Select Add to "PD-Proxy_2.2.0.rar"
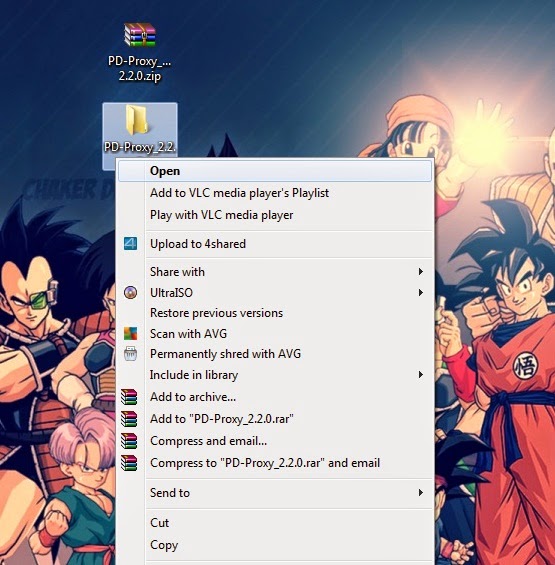 coord(275,419)
